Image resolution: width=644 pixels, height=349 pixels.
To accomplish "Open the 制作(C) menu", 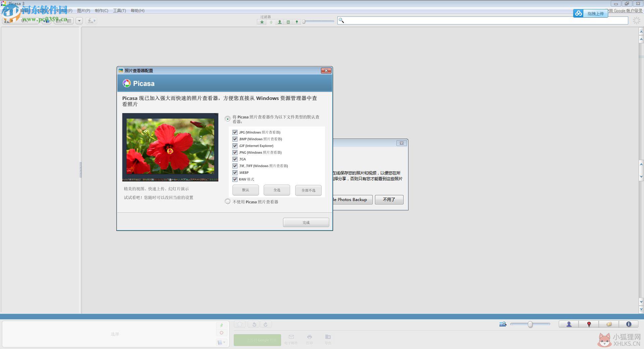I will coord(101,11).
